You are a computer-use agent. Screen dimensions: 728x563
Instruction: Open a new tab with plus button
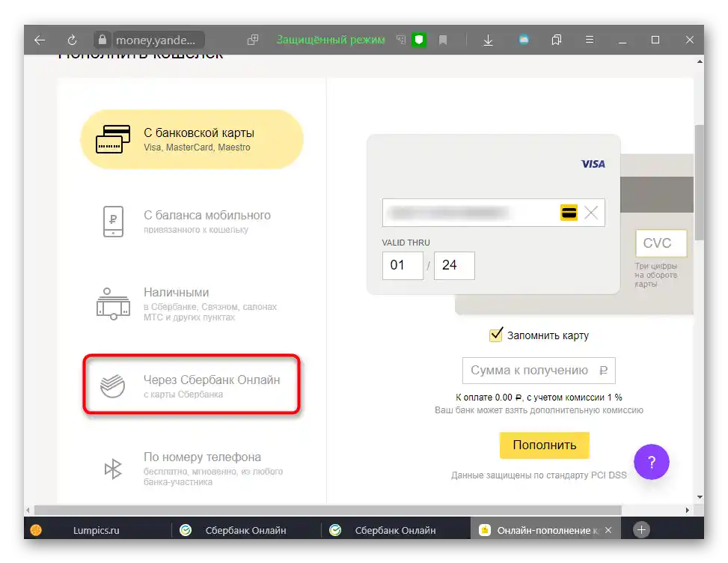(x=641, y=530)
